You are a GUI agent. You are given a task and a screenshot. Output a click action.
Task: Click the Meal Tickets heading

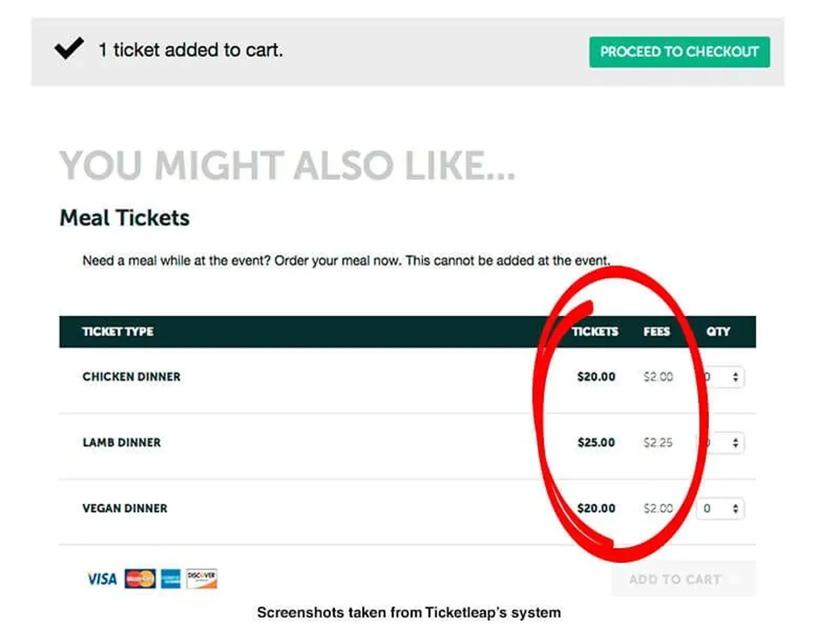(125, 217)
